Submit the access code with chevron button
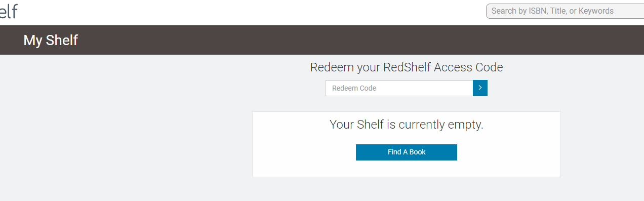The height and width of the screenshot is (201, 644). click(480, 88)
